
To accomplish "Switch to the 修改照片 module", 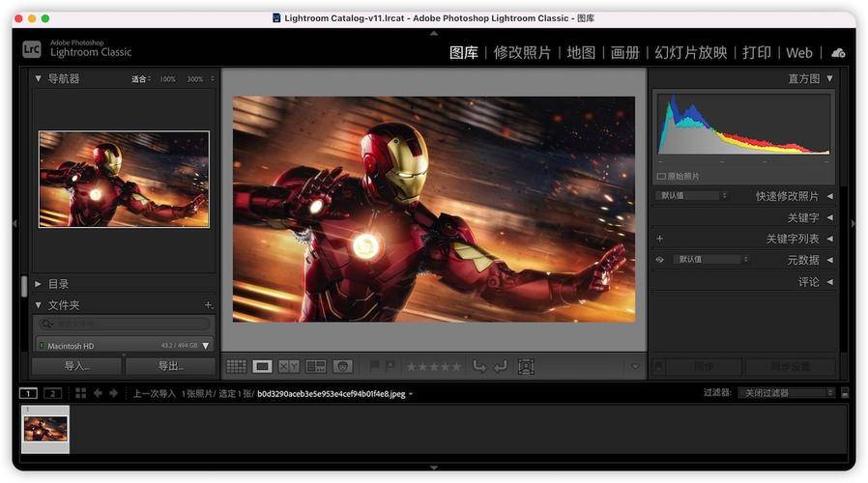I will point(522,52).
